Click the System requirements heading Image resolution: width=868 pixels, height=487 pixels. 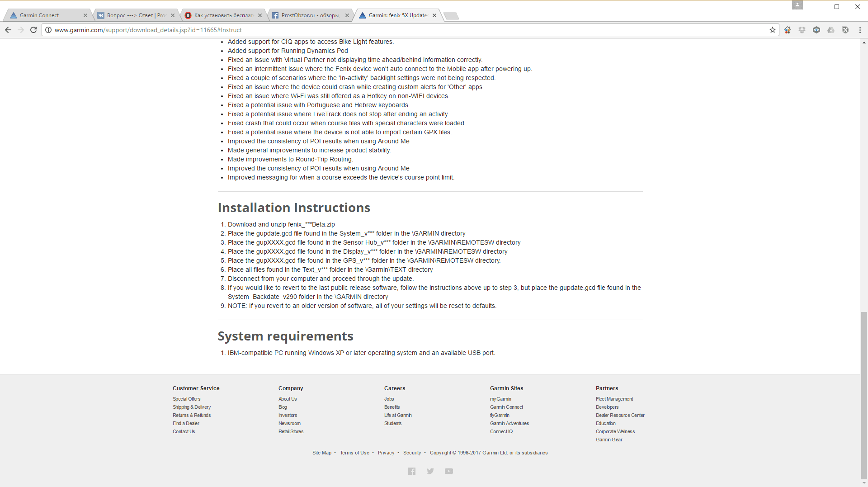pos(285,336)
